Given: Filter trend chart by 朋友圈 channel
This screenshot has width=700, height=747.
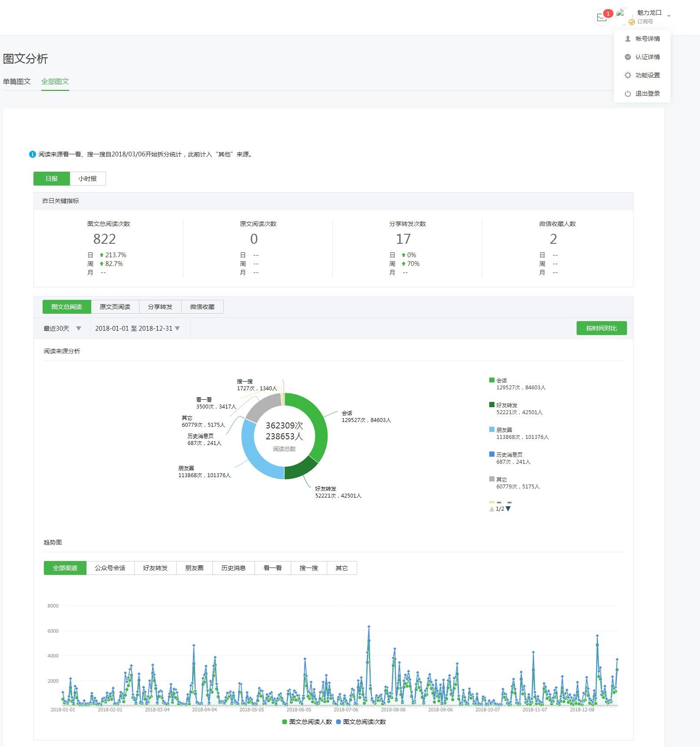Looking at the screenshot, I should (x=194, y=568).
